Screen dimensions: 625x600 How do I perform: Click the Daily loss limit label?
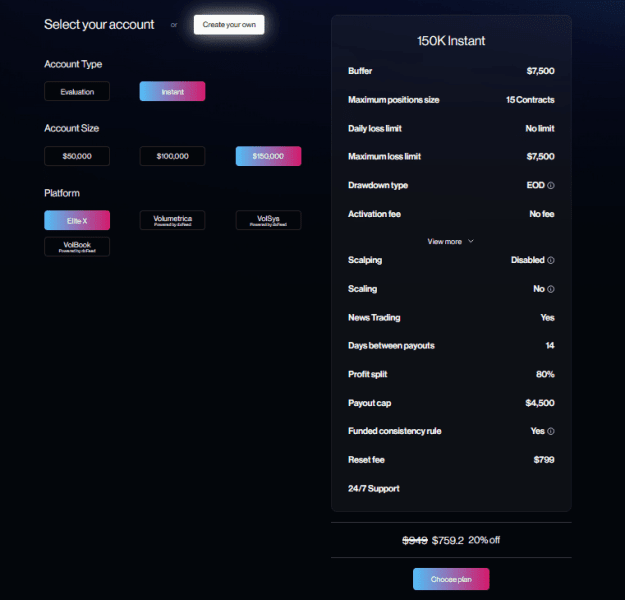click(x=375, y=128)
